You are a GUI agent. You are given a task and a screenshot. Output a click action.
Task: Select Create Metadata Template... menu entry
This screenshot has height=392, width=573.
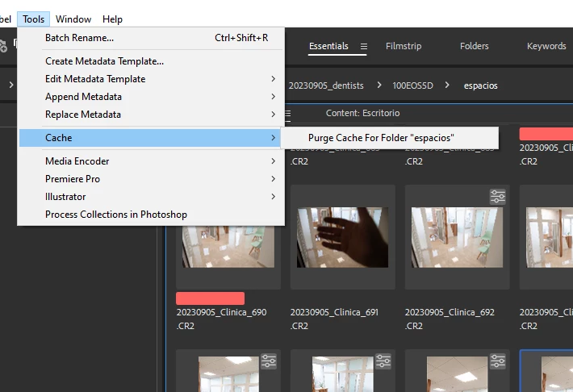pos(152,61)
